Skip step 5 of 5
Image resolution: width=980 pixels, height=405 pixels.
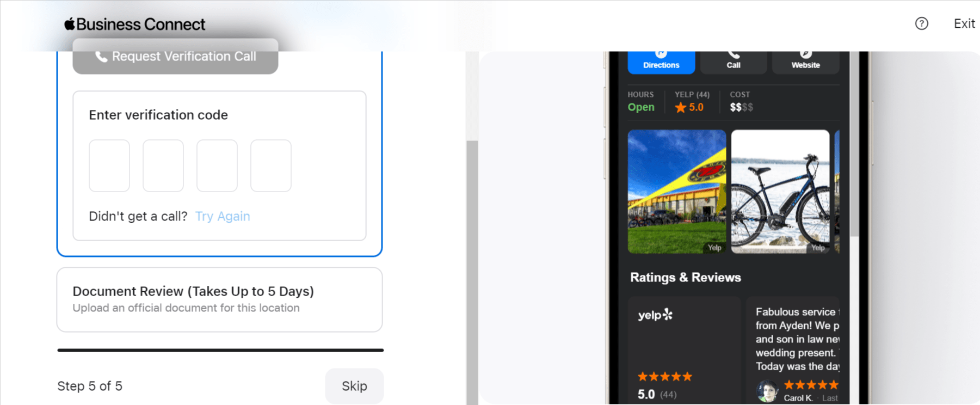coord(354,386)
